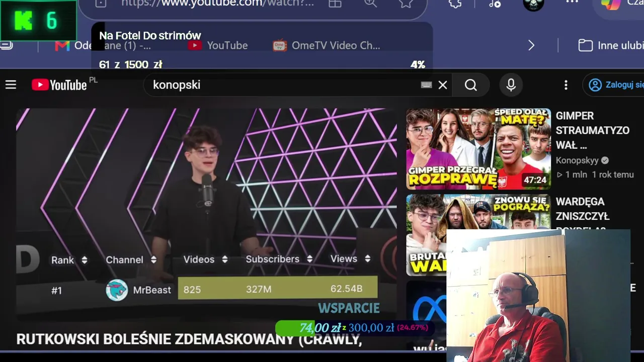644x362 pixels.
Task: Open the browser three-dot settings menu
Action: [x=572, y=3]
